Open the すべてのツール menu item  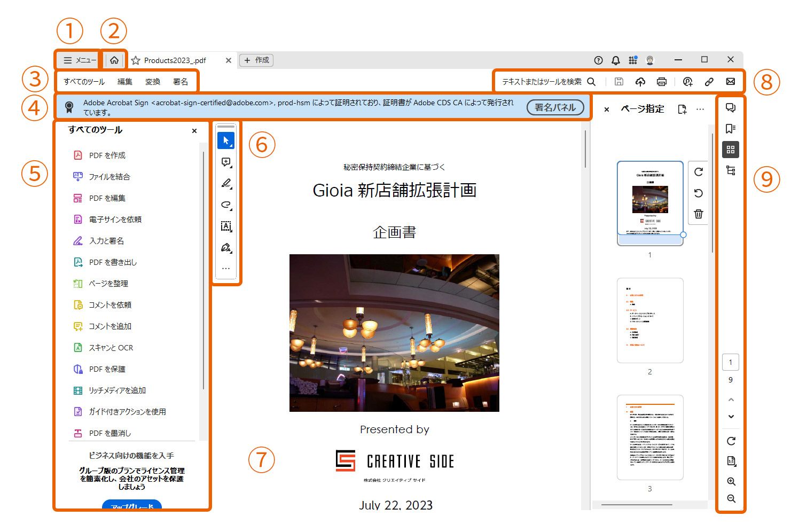[x=84, y=82]
